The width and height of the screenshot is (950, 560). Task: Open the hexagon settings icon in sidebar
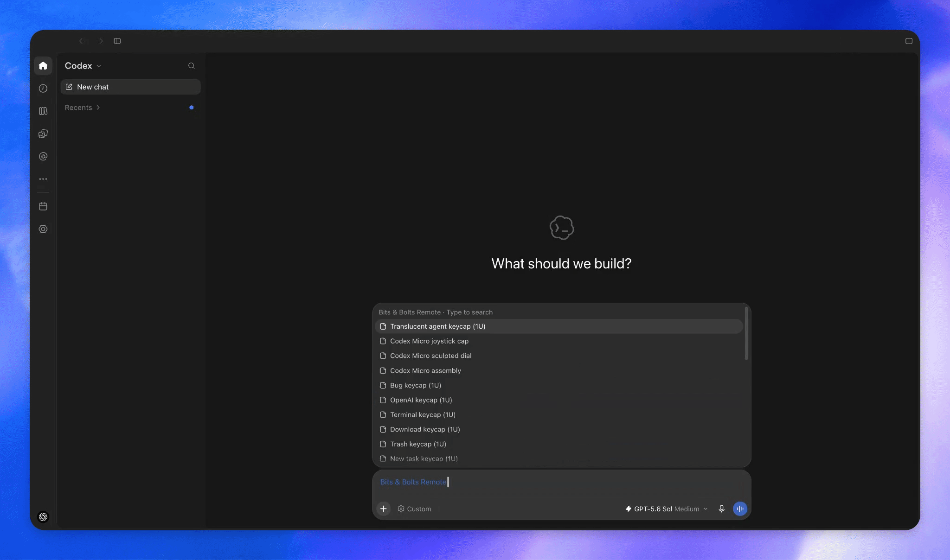coord(43,229)
